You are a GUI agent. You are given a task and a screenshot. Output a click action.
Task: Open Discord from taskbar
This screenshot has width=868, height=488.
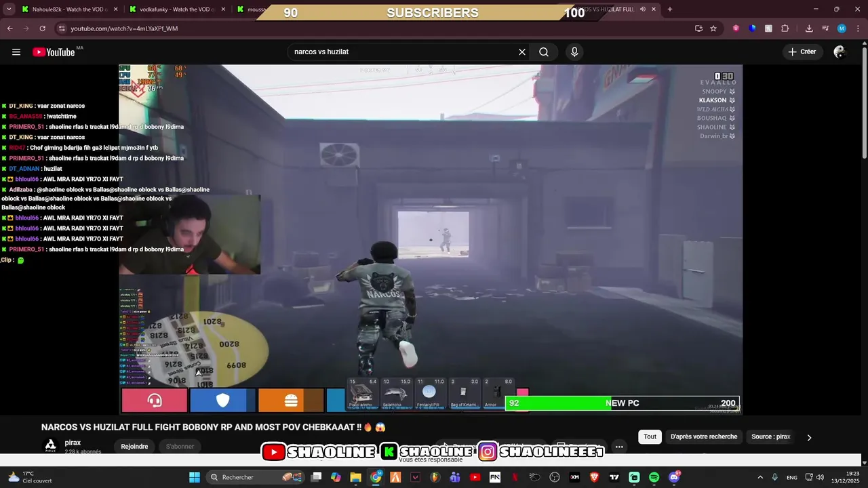click(x=674, y=477)
